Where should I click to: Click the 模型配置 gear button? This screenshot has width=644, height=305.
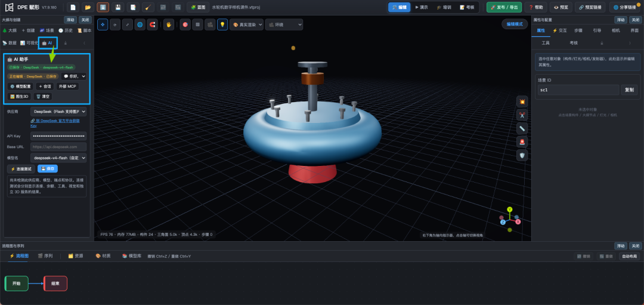click(20, 87)
